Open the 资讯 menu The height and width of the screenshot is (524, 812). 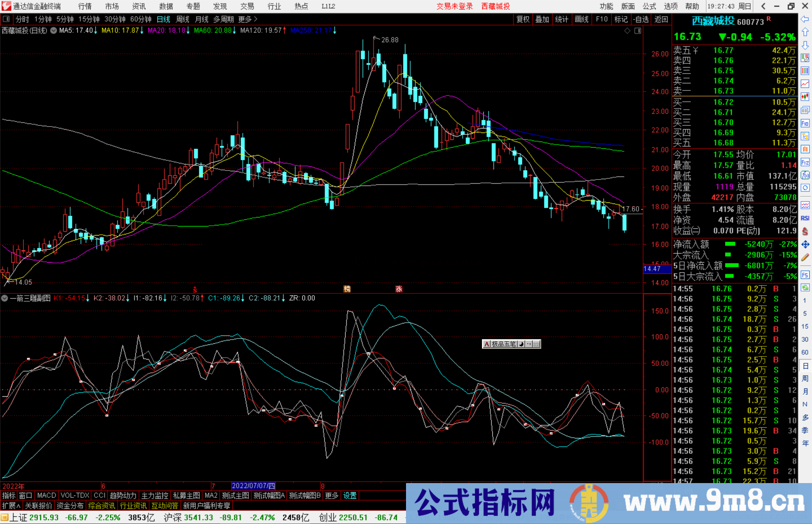pyautogui.click(x=139, y=6)
